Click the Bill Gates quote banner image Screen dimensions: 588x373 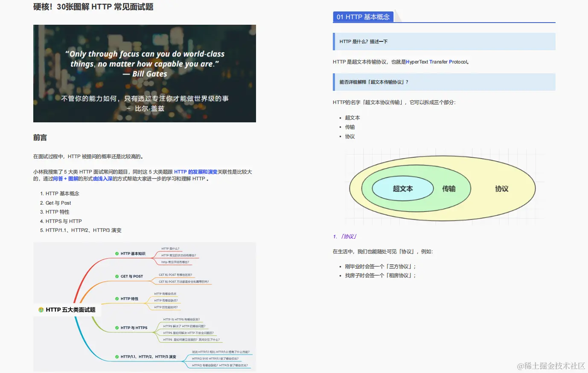[x=145, y=73]
